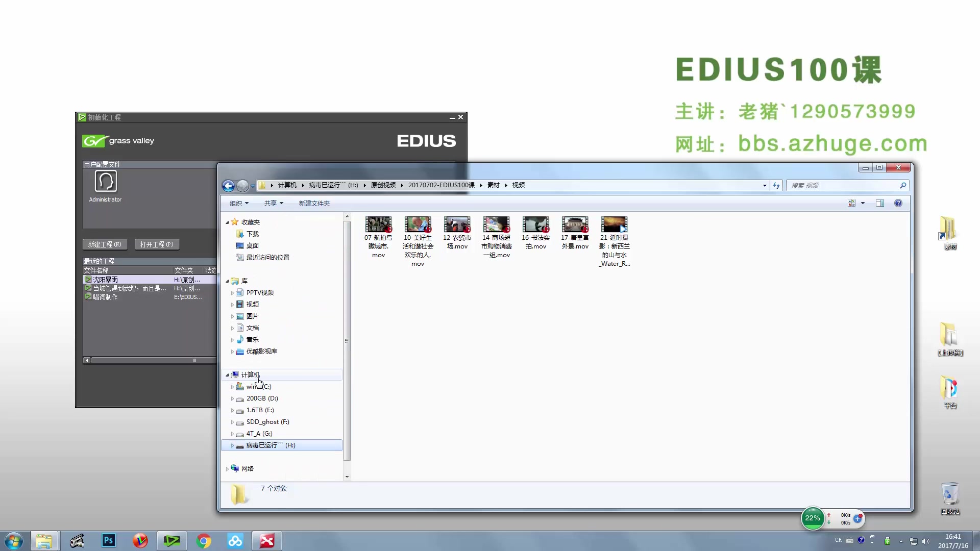Image resolution: width=980 pixels, height=551 pixels.
Task: Click the change view icon
Action: click(x=851, y=203)
